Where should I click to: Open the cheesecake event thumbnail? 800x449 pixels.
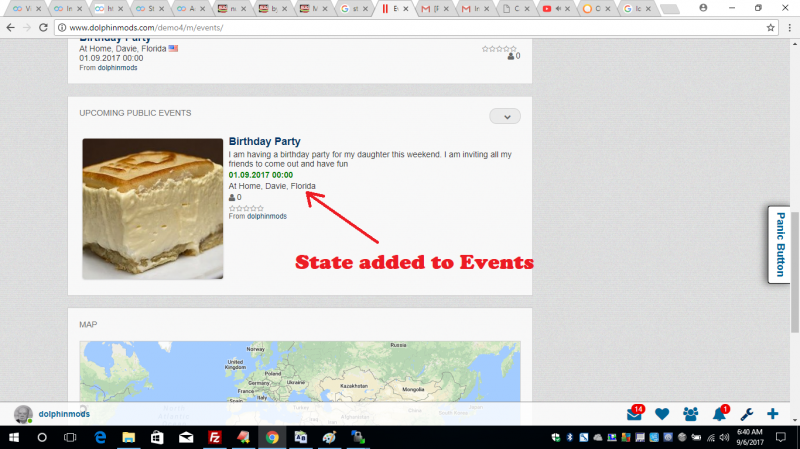(x=153, y=209)
